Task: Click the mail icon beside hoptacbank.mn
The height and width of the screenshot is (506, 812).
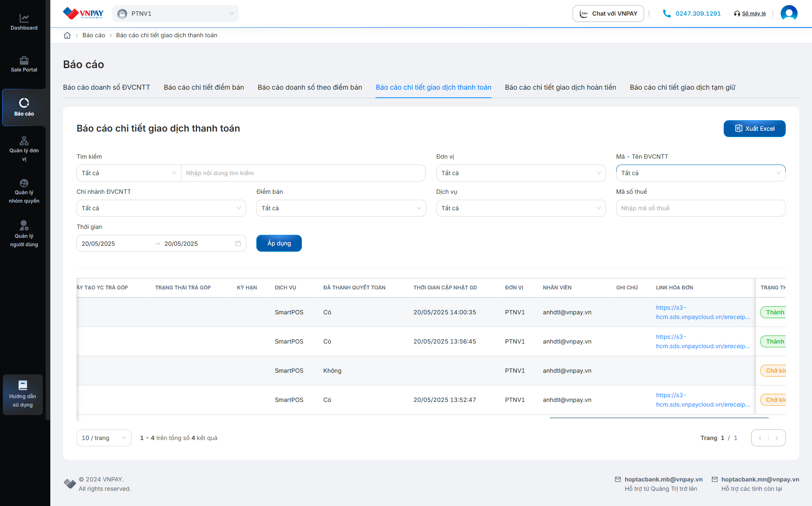Action: (715, 479)
